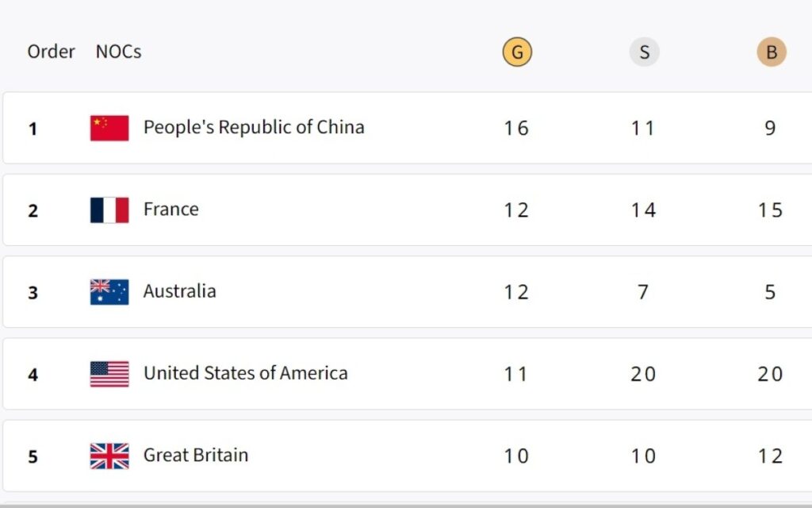The width and height of the screenshot is (812, 508).
Task: Click the Australia flag icon
Action: [109, 292]
